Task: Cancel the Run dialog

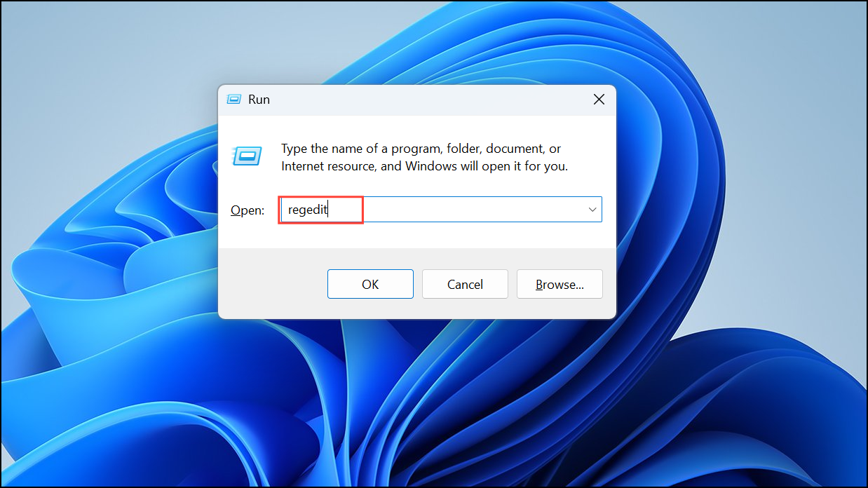Action: 465,284
